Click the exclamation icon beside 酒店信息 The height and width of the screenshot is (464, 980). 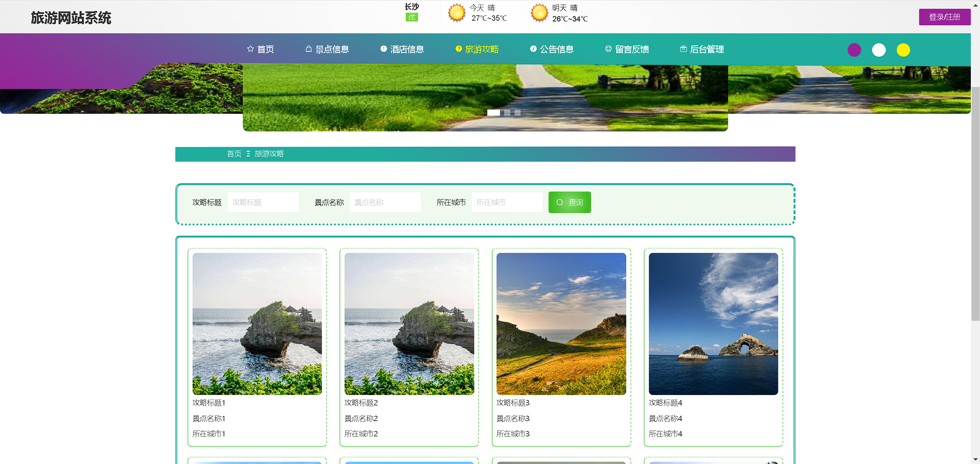point(384,49)
